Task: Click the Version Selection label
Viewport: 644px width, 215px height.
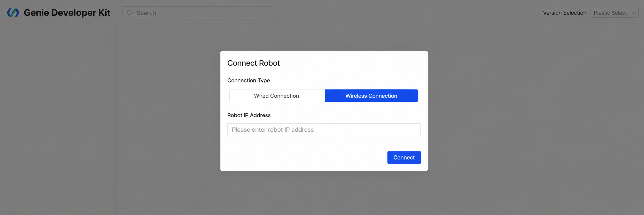Action: (564, 13)
